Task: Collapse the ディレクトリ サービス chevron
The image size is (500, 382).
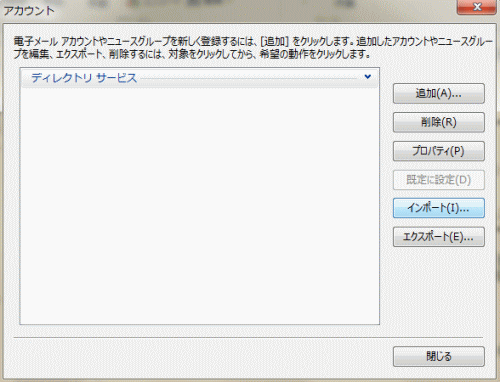Action: pos(368,77)
